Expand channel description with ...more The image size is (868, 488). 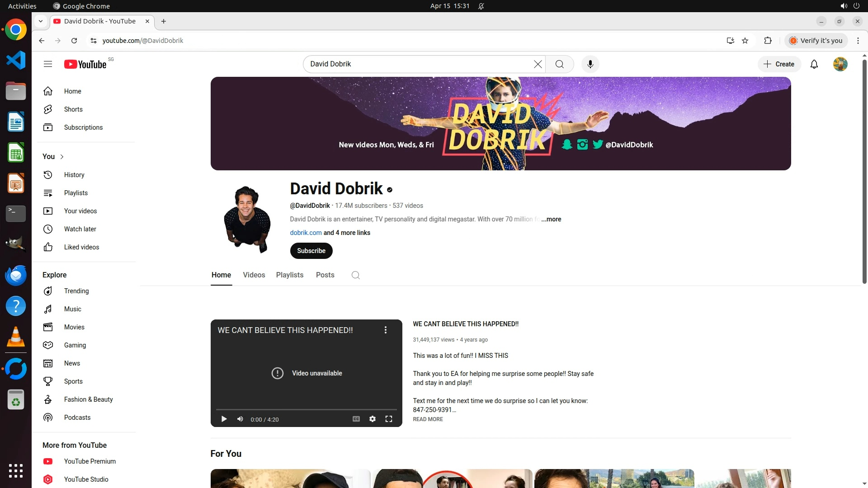coord(551,219)
